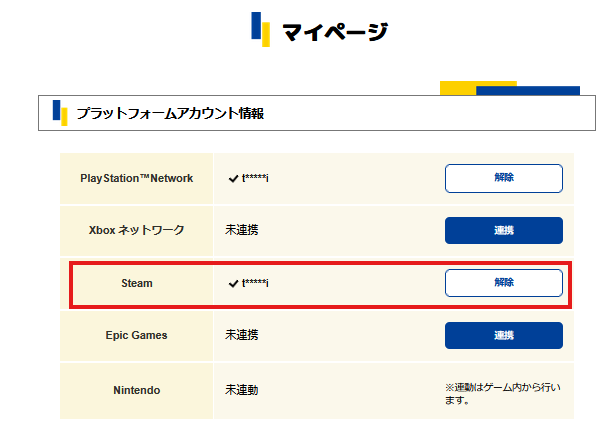Click the マイページ header logo icon
This screenshot has height=429, width=610.
(x=261, y=29)
